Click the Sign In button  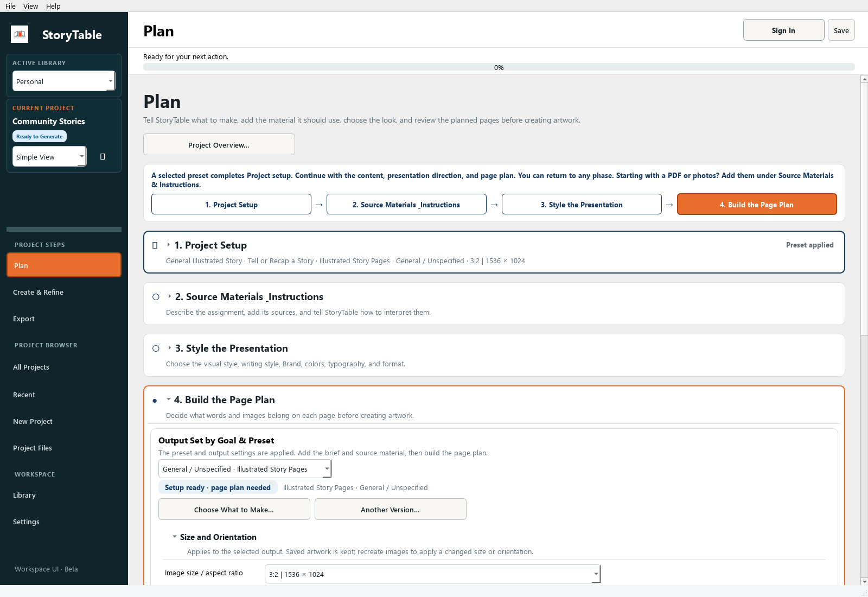(x=783, y=30)
